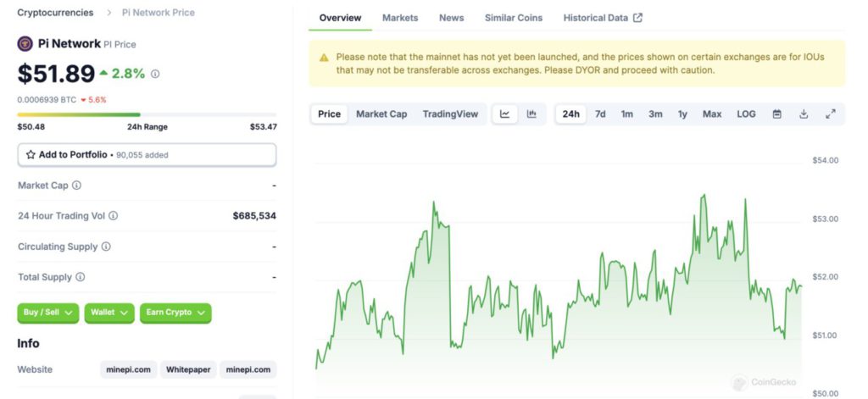Open the Whitepaper link
The image size is (868, 399).
click(x=188, y=369)
